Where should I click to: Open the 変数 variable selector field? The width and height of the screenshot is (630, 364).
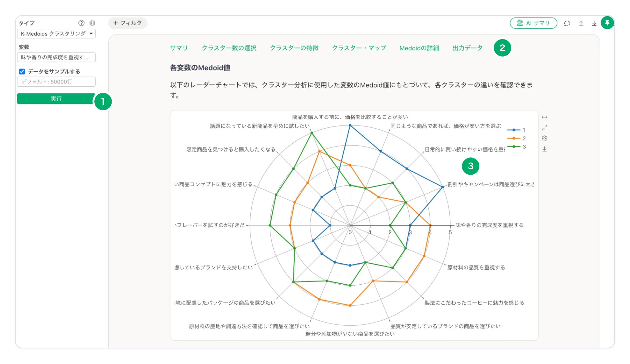click(x=56, y=57)
